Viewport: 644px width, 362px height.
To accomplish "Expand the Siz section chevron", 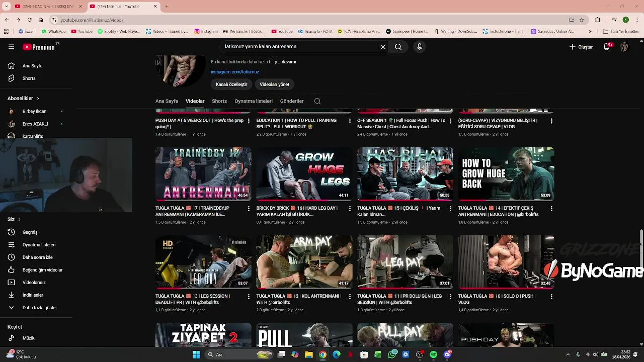I will [19, 219].
